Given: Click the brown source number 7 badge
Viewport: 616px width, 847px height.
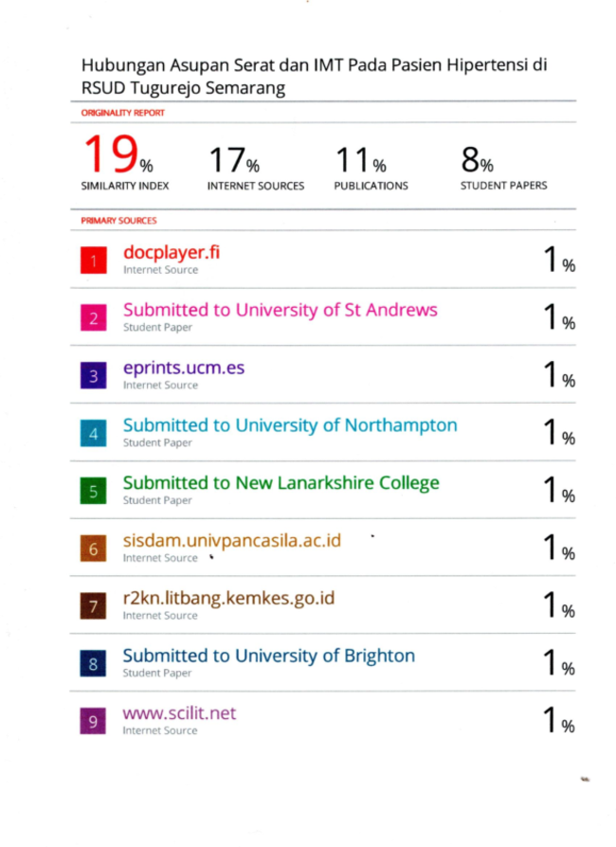Looking at the screenshot, I should pyautogui.click(x=94, y=605).
